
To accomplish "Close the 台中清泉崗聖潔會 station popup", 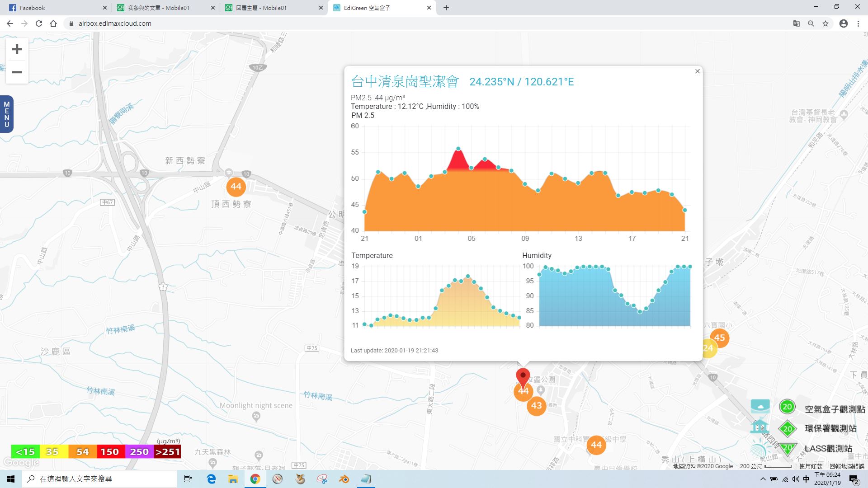I will (697, 71).
